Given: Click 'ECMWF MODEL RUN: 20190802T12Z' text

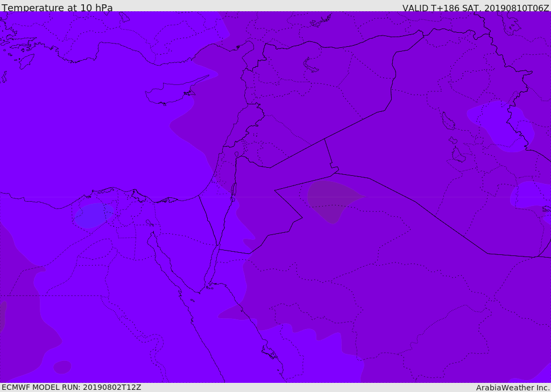Looking at the screenshot, I should (72, 387).
